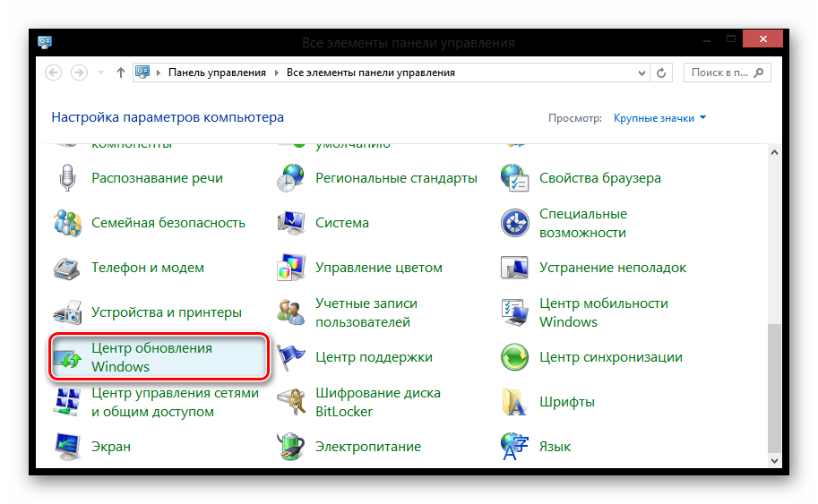
Task: Open the Sync Center green icon
Action: (x=515, y=357)
